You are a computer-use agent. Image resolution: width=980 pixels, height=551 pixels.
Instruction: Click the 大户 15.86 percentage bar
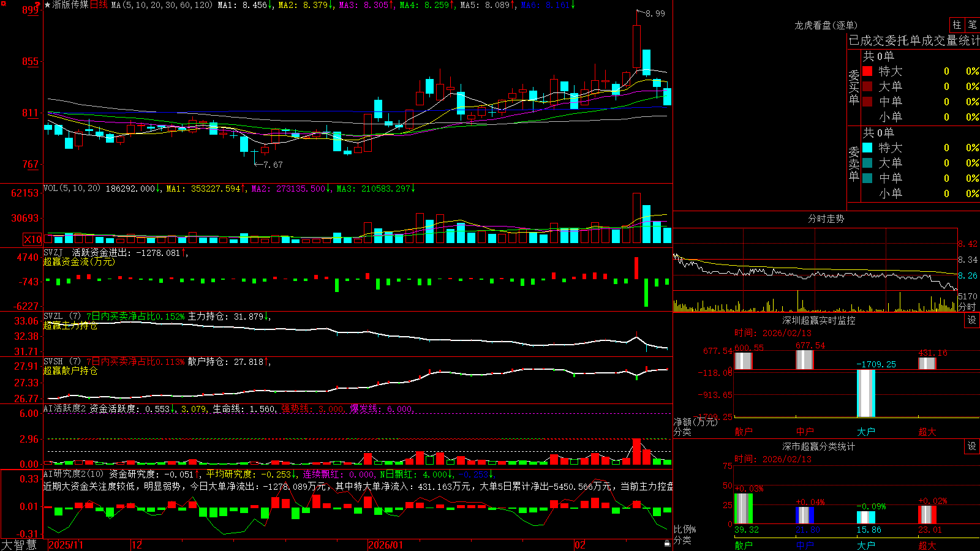click(866, 517)
